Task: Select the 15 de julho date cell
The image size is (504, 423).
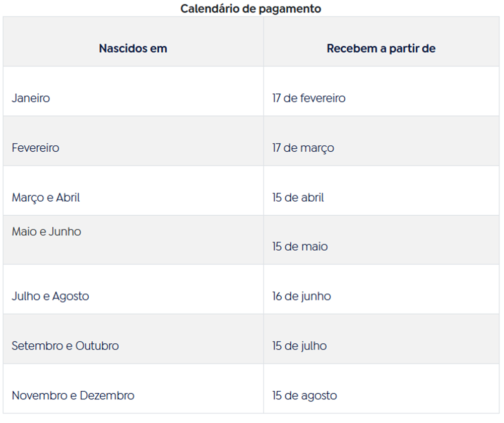Action: pos(299,346)
